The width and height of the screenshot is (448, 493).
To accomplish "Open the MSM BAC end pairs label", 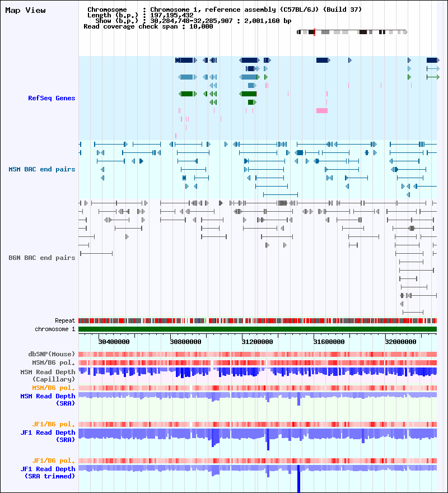I will click(42, 169).
